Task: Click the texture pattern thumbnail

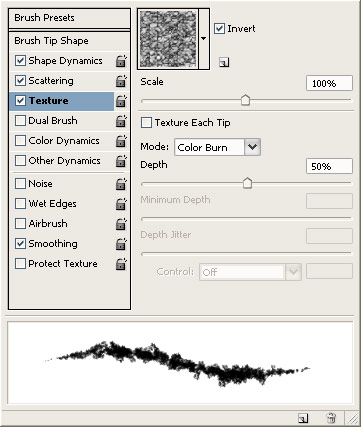Action: point(168,39)
